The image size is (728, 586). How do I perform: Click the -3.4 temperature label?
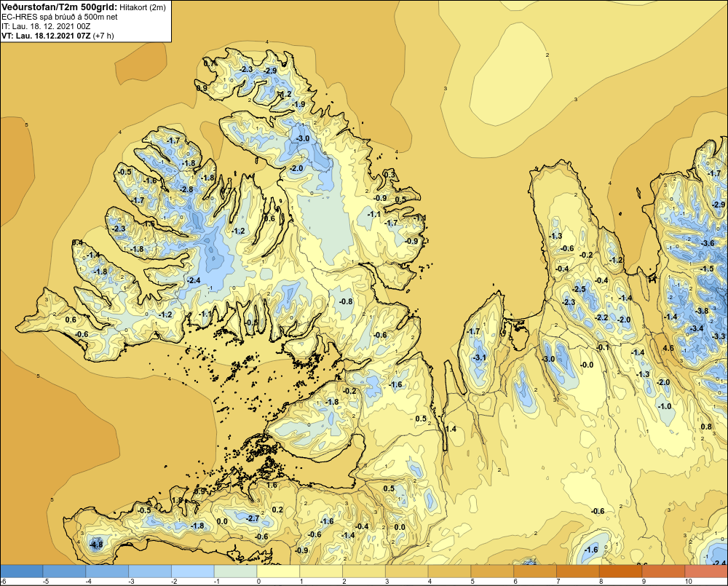(x=697, y=328)
